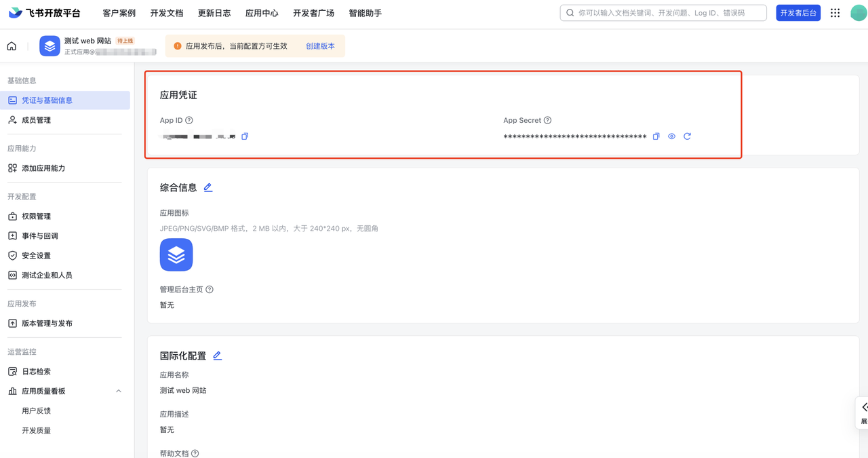Open the help tooltip beside App Secret
The image size is (868, 458).
pos(547,120)
